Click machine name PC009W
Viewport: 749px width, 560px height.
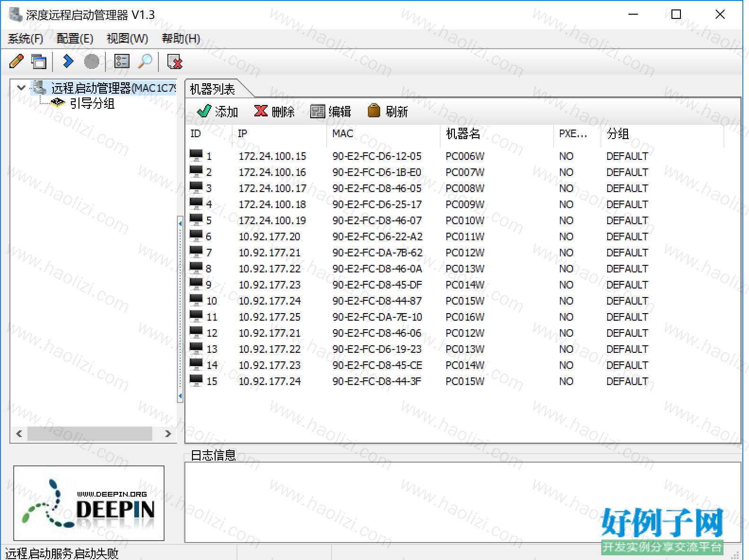465,204
